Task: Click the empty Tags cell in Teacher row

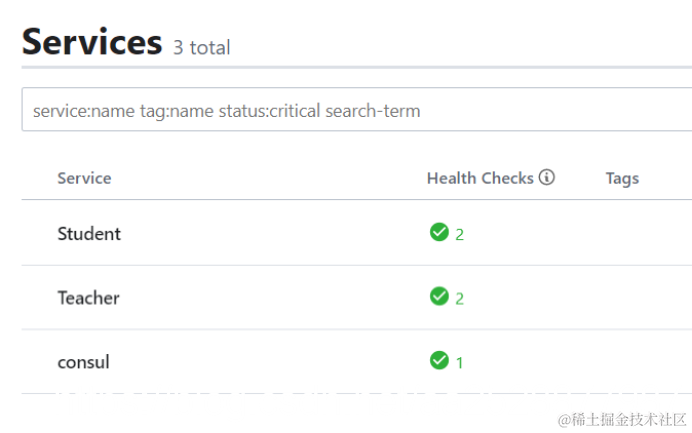Action: tap(640, 298)
